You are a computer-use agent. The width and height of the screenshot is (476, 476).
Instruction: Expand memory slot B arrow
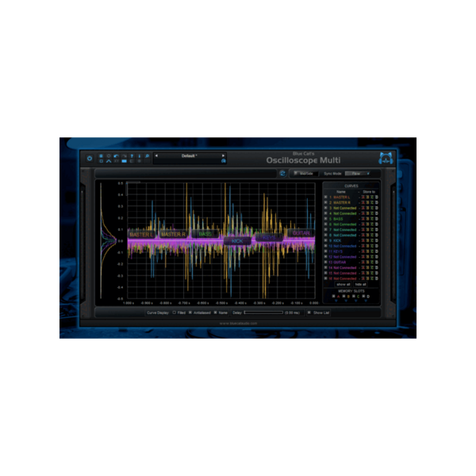[346, 301]
